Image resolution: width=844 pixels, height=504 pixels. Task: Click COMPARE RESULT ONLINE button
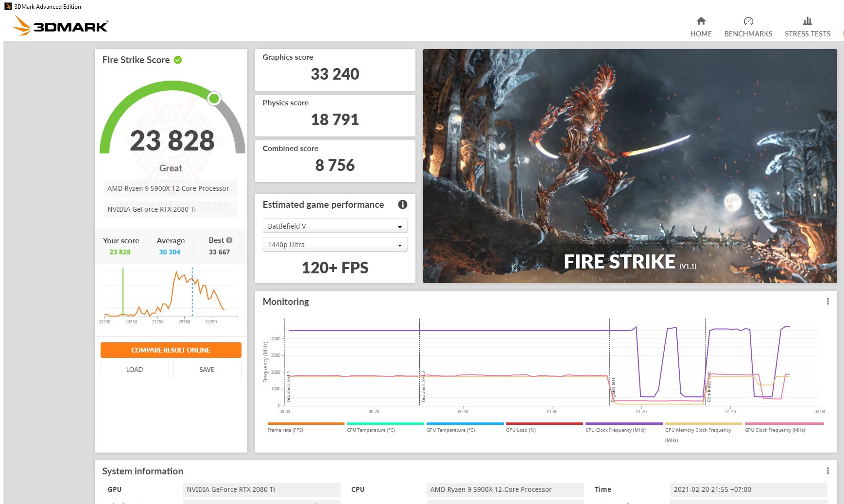coord(171,350)
